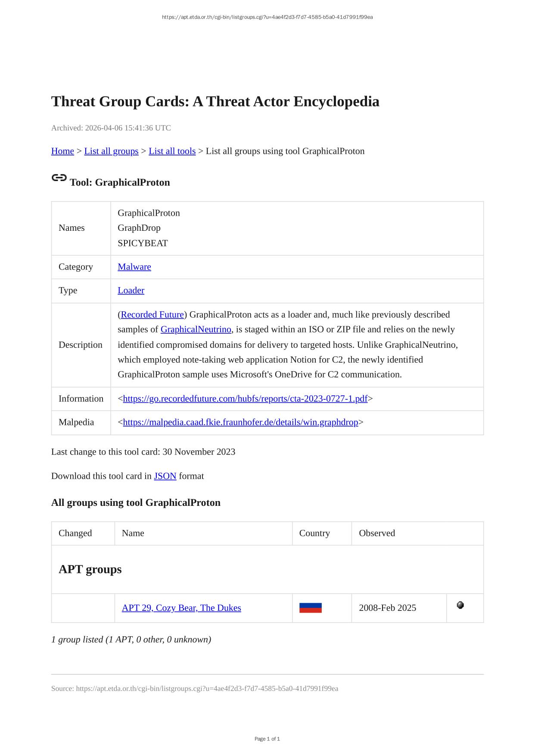
Task: Follow the Loader type link
Action: tap(131, 291)
